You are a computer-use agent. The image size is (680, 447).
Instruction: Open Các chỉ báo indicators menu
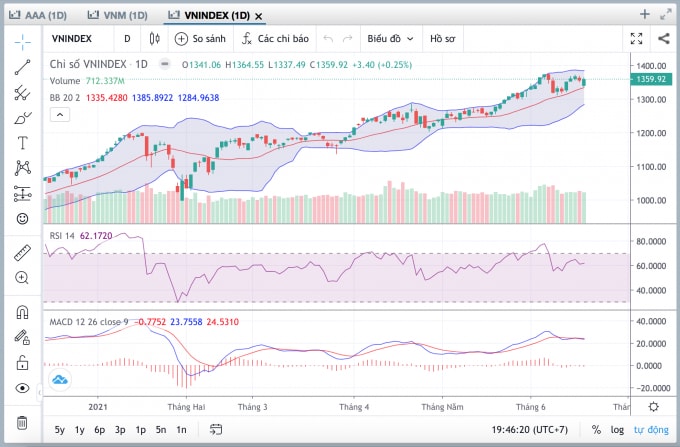tap(275, 39)
